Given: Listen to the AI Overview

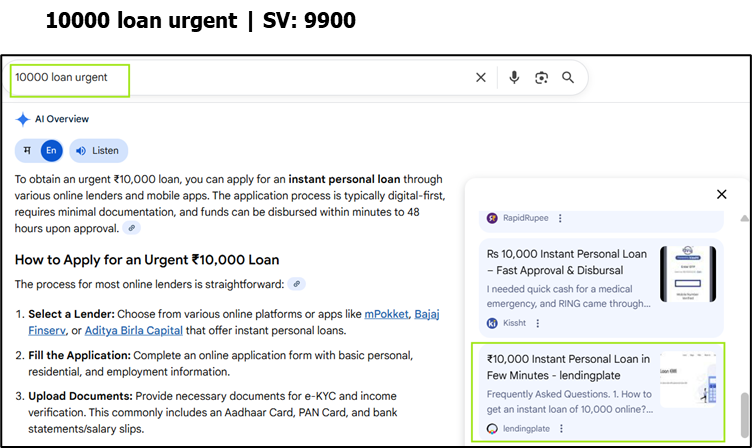Looking at the screenshot, I should [98, 151].
